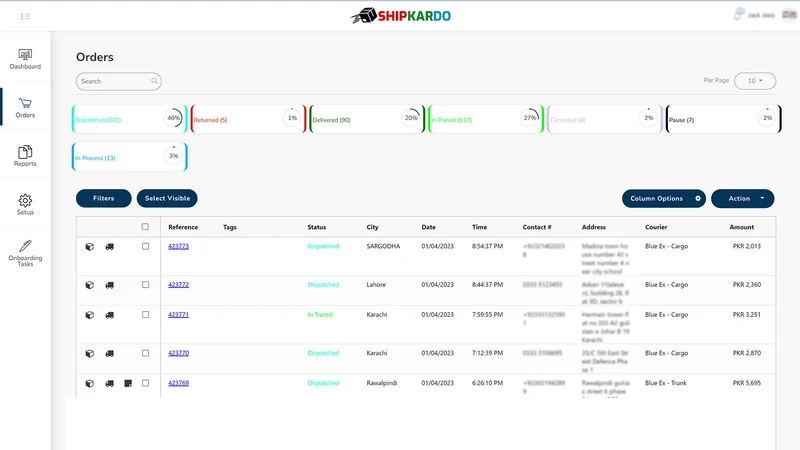Open the Filters button

pyautogui.click(x=104, y=198)
